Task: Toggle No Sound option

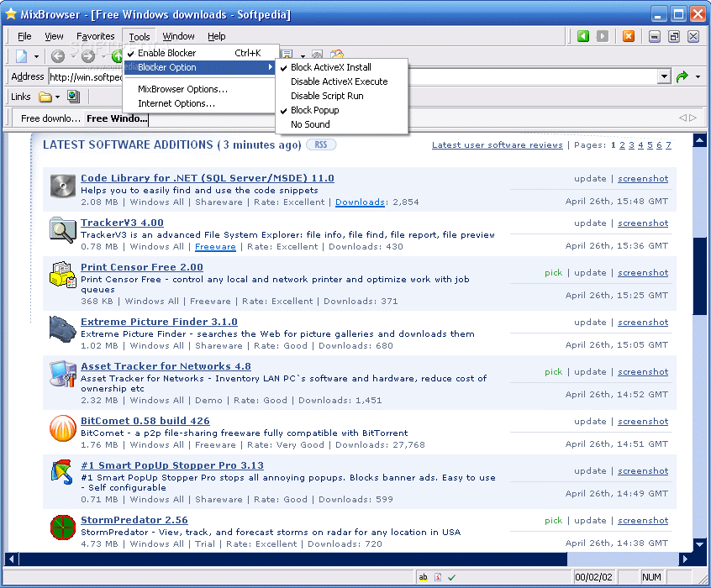Action: 341,124
